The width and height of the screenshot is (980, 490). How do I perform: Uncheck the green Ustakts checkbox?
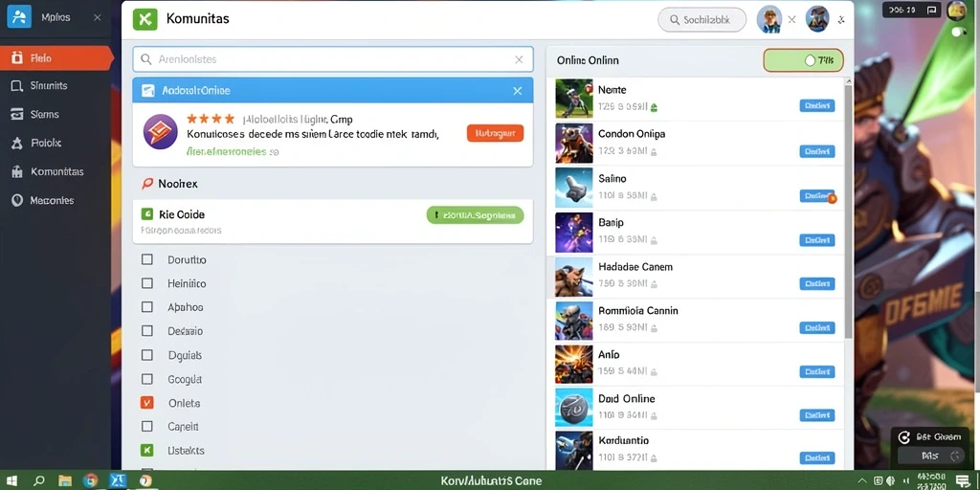[146, 450]
